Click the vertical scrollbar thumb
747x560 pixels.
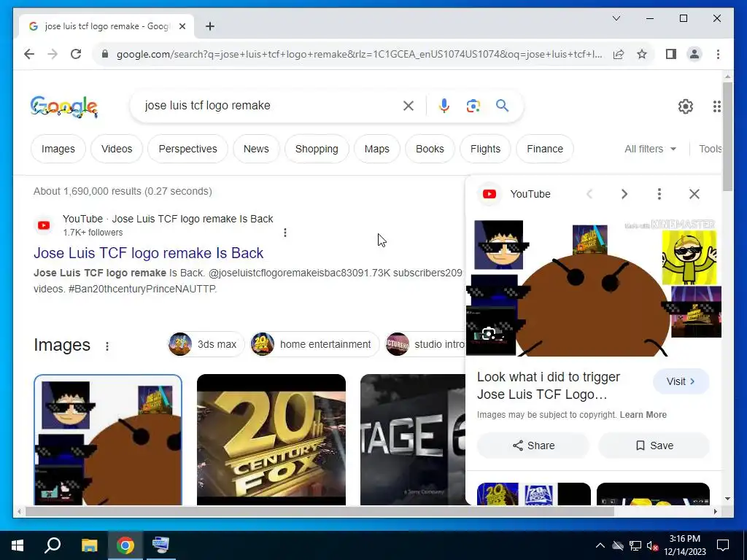pyautogui.click(x=727, y=136)
